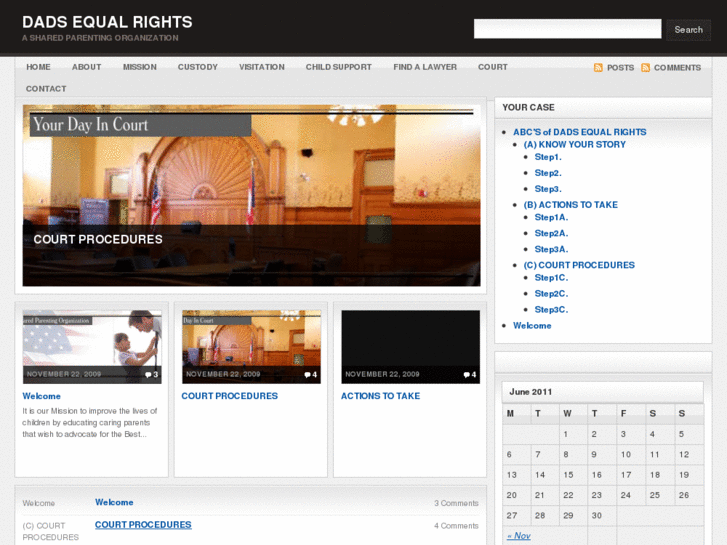Open the Contact menu item
The height and width of the screenshot is (545, 727).
pos(46,89)
